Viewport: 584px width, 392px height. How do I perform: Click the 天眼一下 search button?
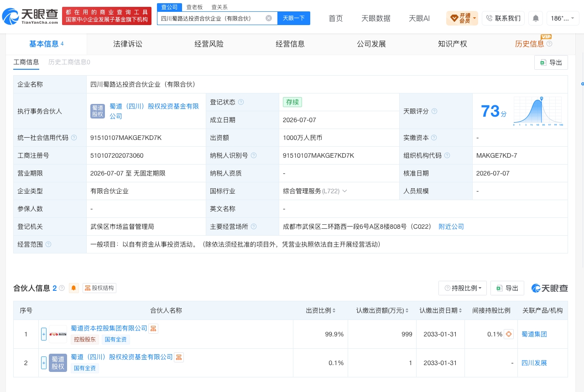[x=294, y=18]
